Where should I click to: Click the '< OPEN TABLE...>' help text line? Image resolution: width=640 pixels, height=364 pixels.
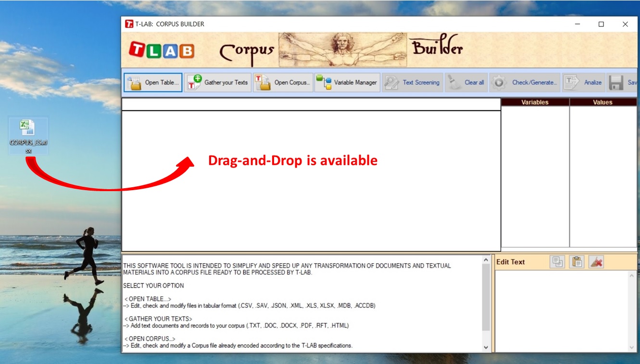pyautogui.click(x=148, y=299)
